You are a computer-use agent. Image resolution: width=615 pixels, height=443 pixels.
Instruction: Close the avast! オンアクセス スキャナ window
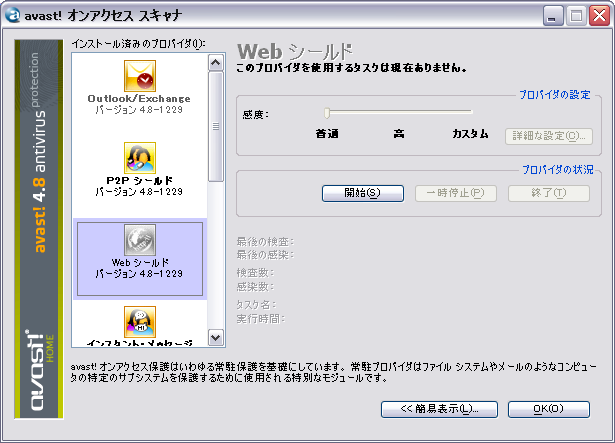coord(600,16)
